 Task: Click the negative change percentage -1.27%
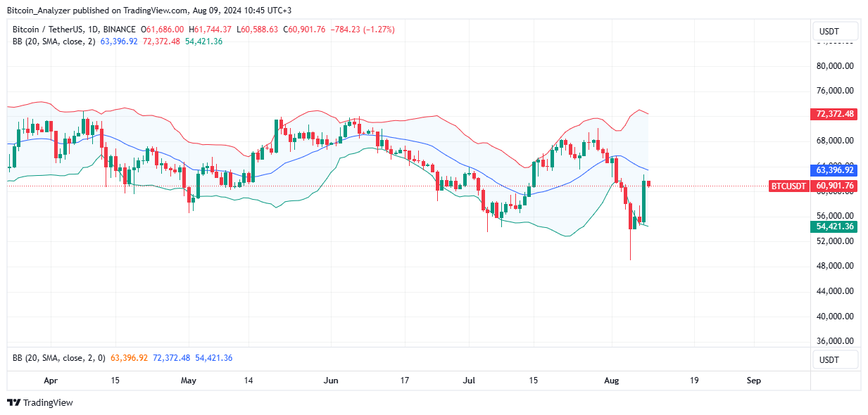click(379, 30)
